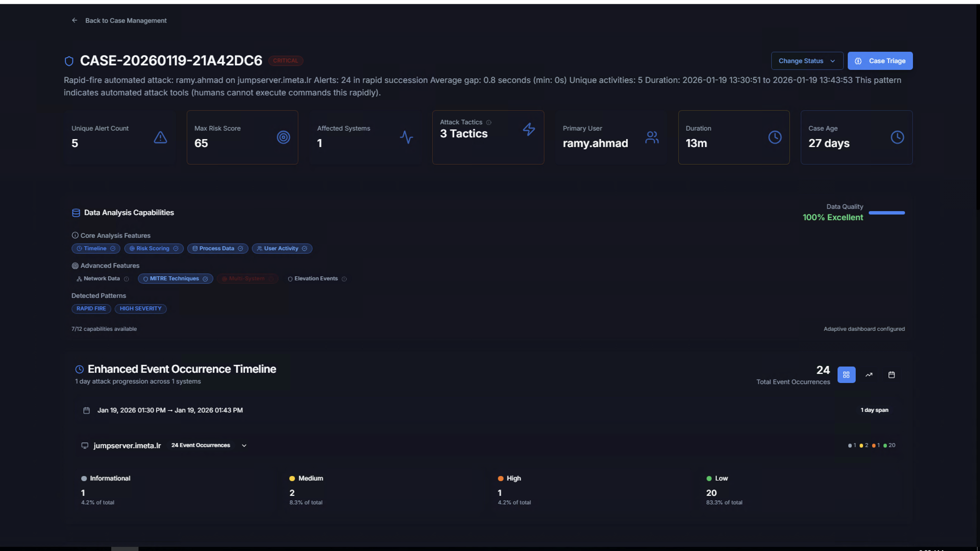
Task: Expand the jumpserver.imeta.lr event occurrences chevron
Action: 244,445
